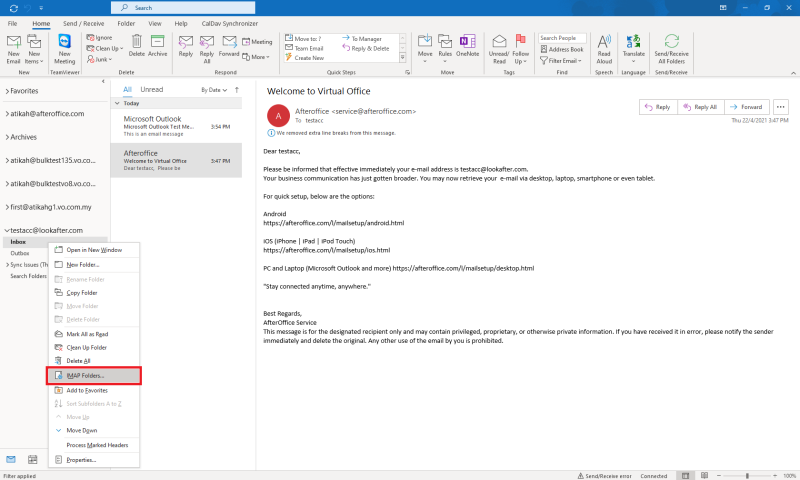The width and height of the screenshot is (800, 480).
Task: Show only Unread messages
Action: tap(152, 89)
